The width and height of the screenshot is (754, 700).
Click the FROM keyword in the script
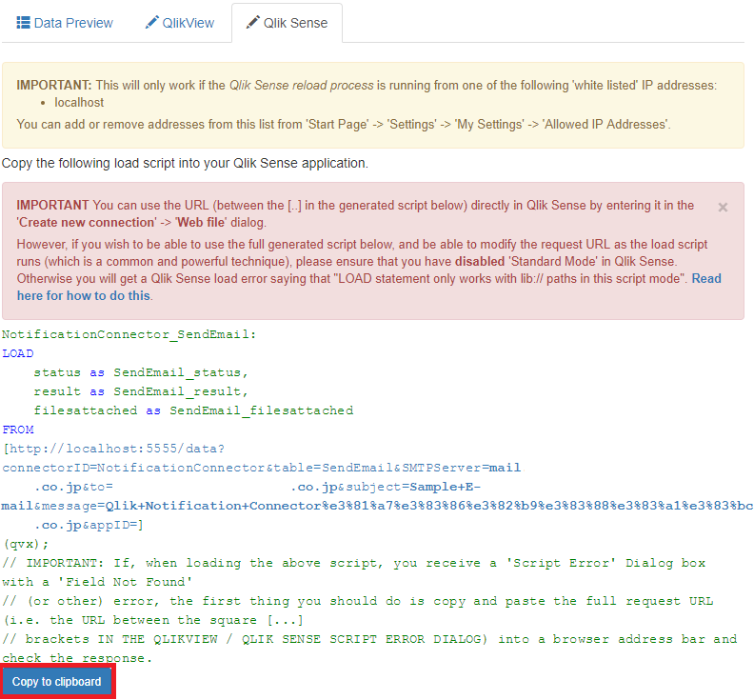point(18,430)
